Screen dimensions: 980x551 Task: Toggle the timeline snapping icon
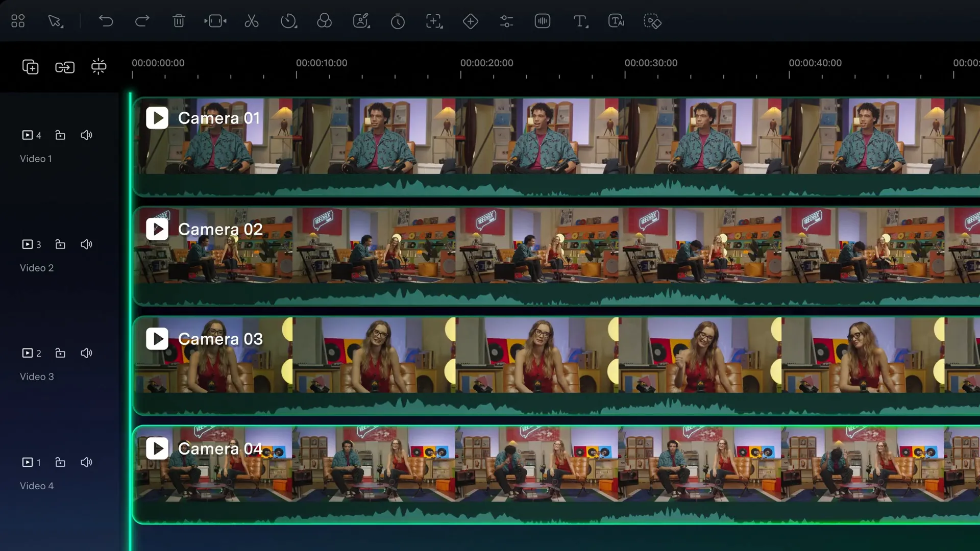pos(99,66)
